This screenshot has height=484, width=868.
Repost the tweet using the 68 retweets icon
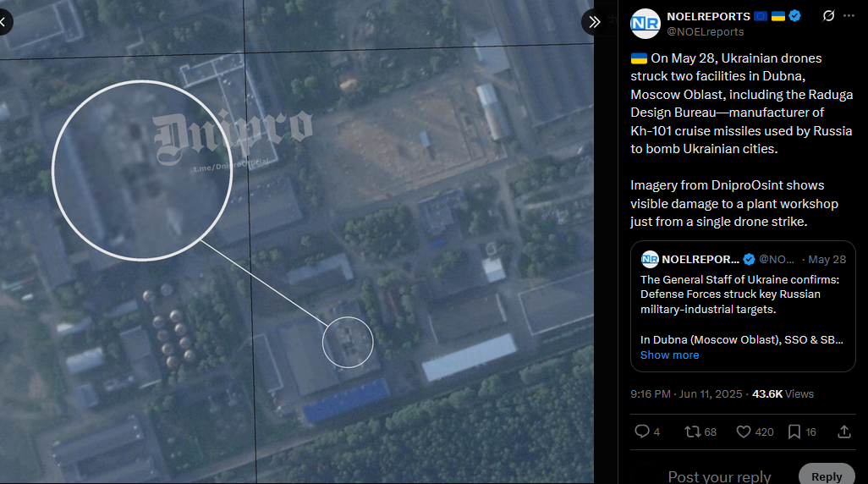click(x=693, y=432)
